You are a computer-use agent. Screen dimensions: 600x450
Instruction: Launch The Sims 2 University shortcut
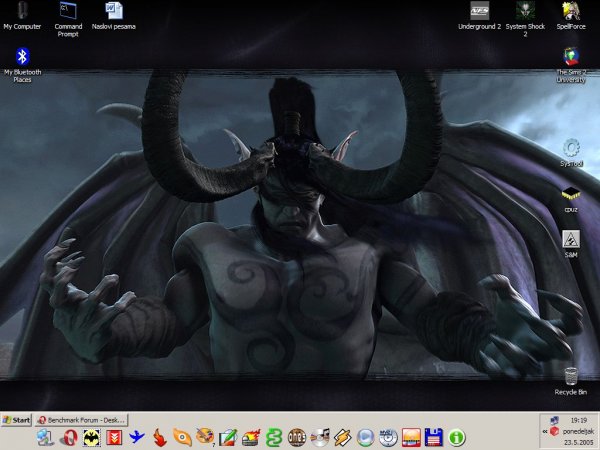click(x=571, y=65)
